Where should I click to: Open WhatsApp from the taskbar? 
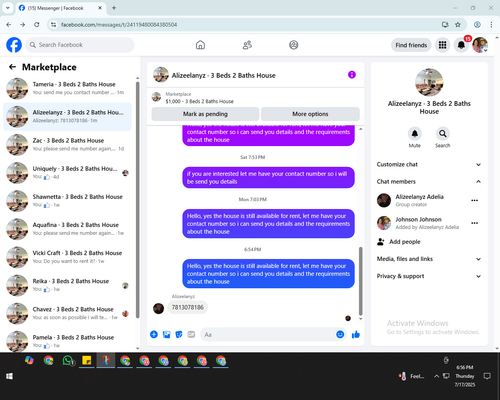tap(68, 361)
